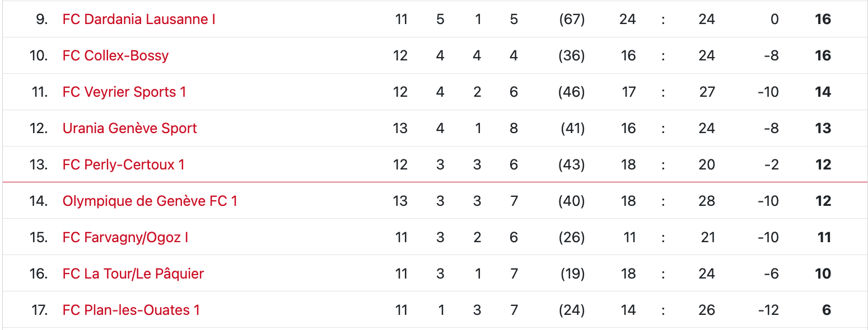Click the rank number 17. in the table

click(39, 310)
